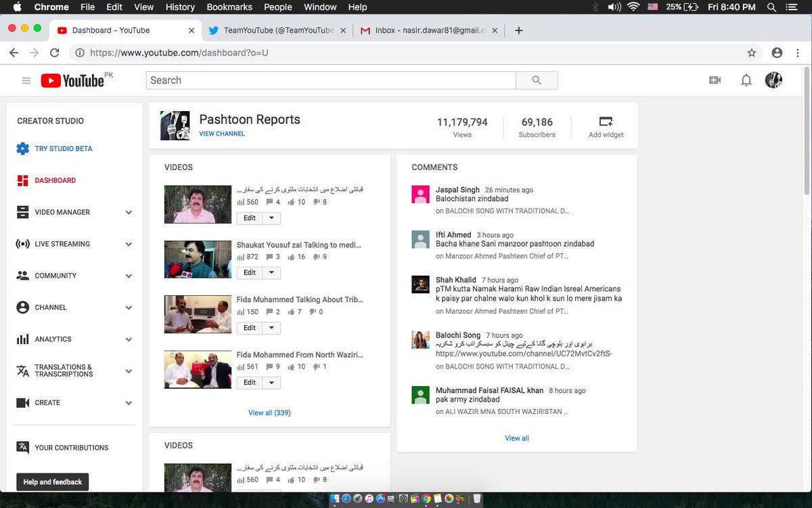Open the History menu
This screenshot has width=812, height=508.
pos(180,7)
